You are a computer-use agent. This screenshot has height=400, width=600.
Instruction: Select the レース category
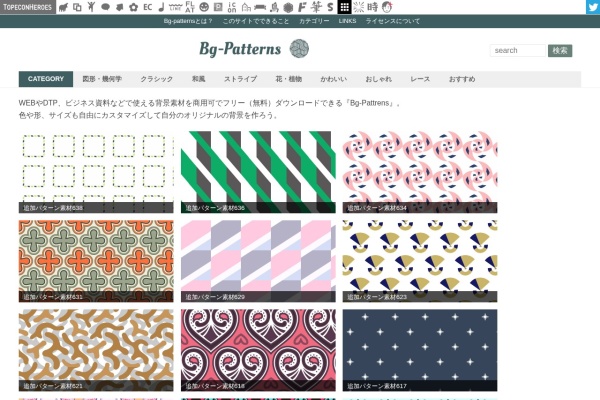pos(420,79)
